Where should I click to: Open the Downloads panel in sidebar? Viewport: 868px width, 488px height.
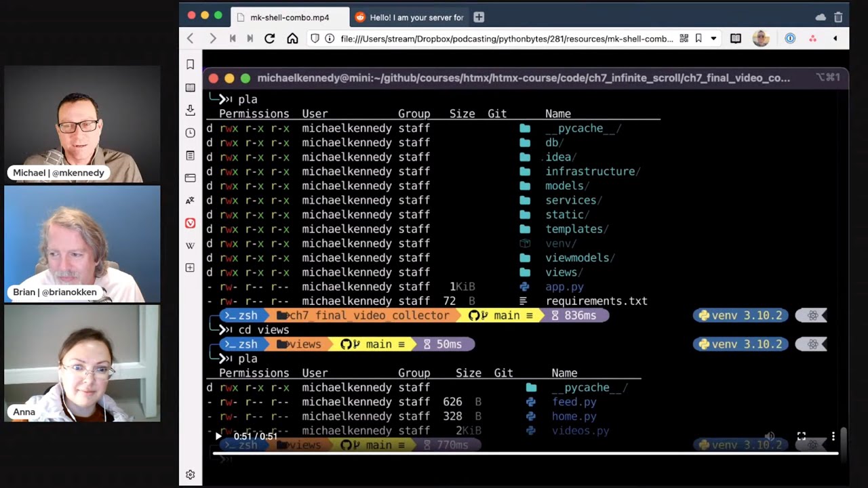[191, 110]
